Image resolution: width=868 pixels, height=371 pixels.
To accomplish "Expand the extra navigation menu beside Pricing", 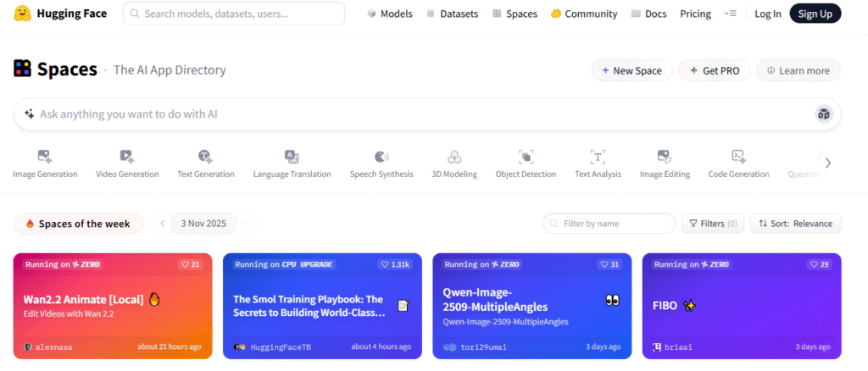I will tap(731, 14).
